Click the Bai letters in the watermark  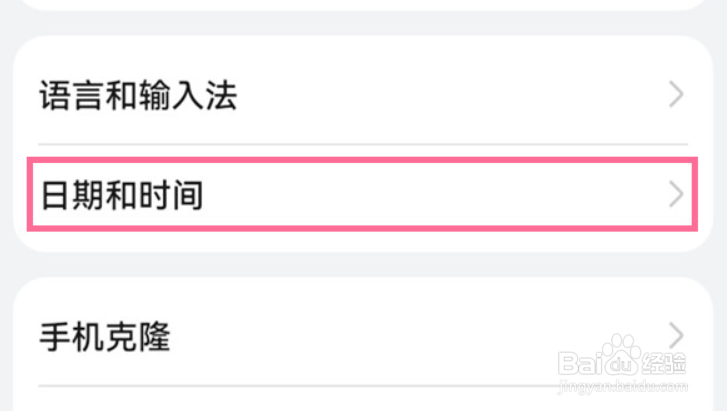click(x=580, y=363)
